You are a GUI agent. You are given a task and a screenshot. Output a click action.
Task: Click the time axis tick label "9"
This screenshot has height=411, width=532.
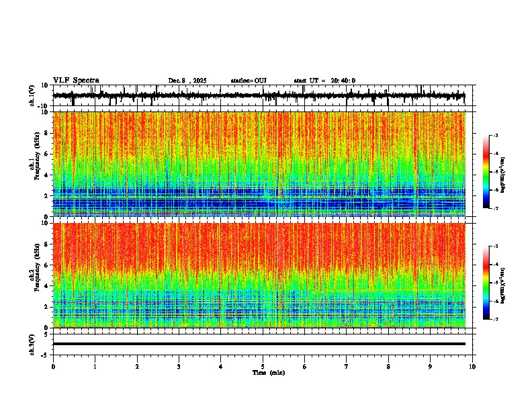pyautogui.click(x=430, y=367)
